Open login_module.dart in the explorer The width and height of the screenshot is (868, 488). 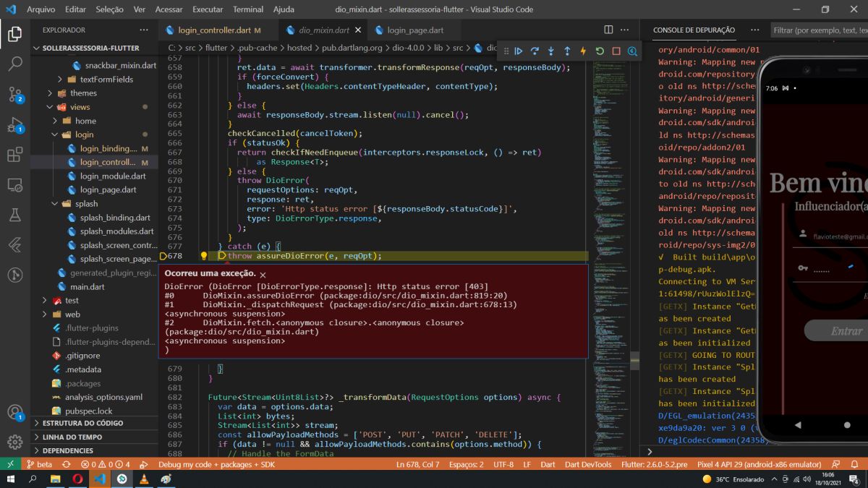pyautogui.click(x=113, y=176)
